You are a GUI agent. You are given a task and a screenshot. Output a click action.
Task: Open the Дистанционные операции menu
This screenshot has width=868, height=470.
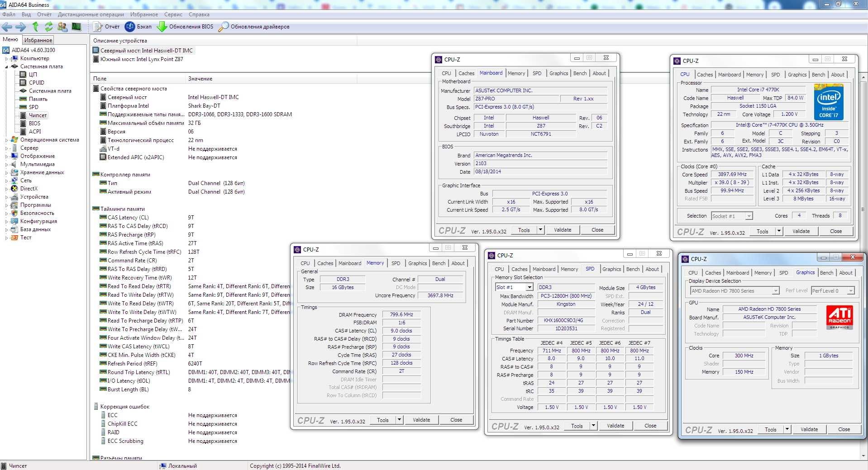91,14
